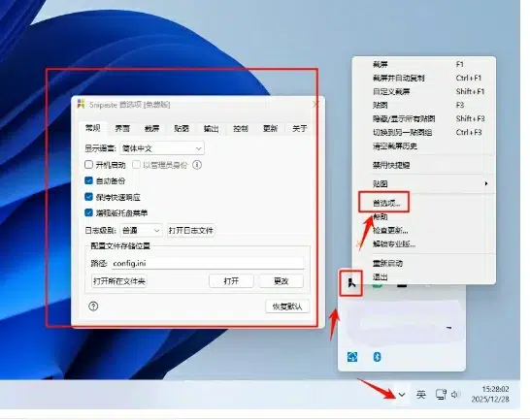Open the 关于 tab
The image size is (530, 420).
pos(300,128)
